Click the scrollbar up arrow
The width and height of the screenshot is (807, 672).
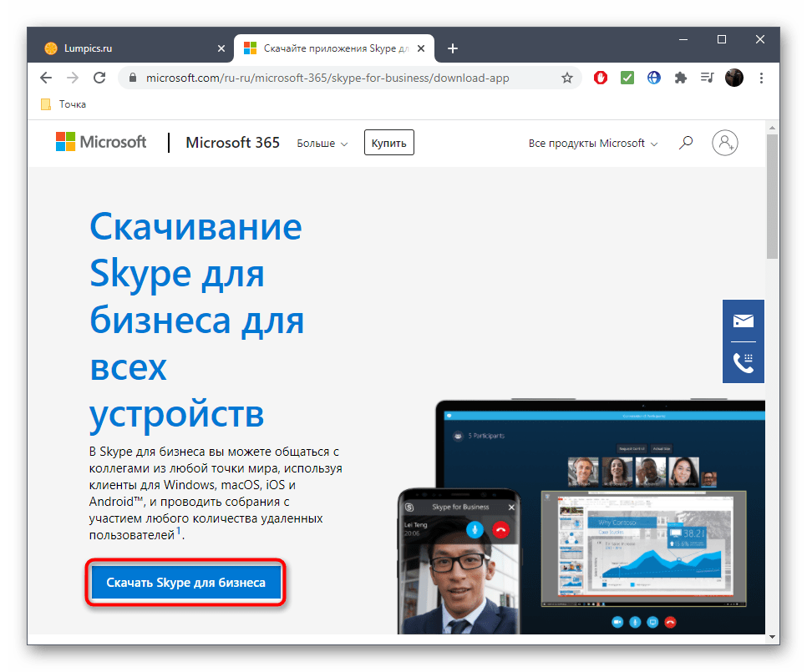[x=771, y=128]
